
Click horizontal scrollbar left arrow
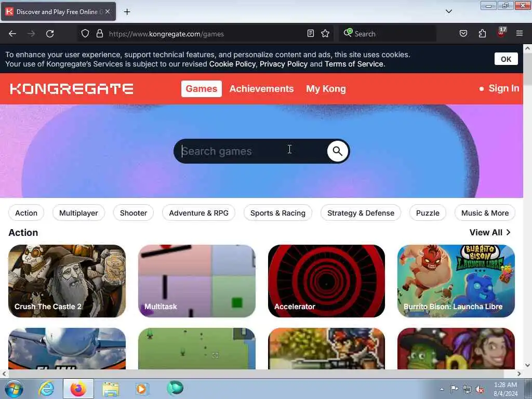(x=4, y=374)
